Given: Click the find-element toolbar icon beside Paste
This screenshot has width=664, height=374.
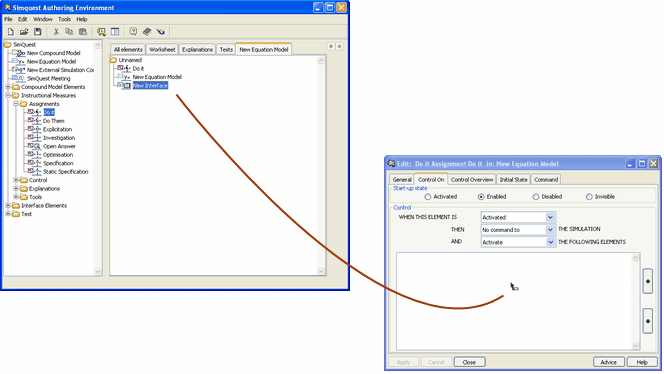Looking at the screenshot, I should coord(101,32).
